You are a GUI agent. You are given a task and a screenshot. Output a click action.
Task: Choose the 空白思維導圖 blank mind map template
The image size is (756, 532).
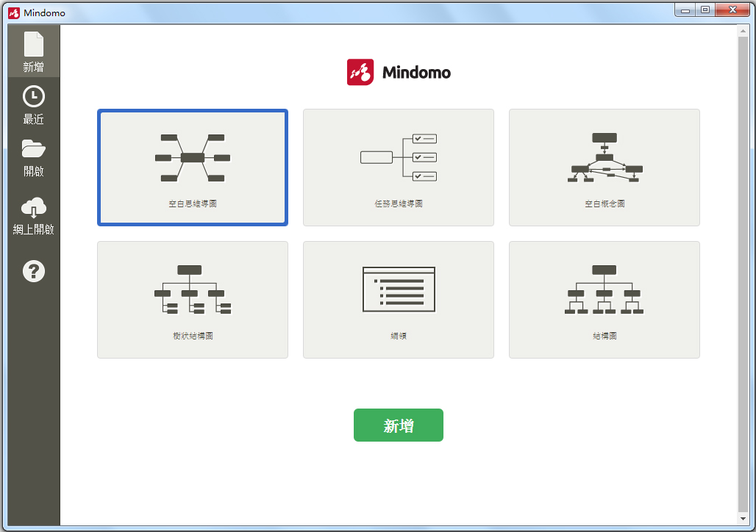[193, 168]
